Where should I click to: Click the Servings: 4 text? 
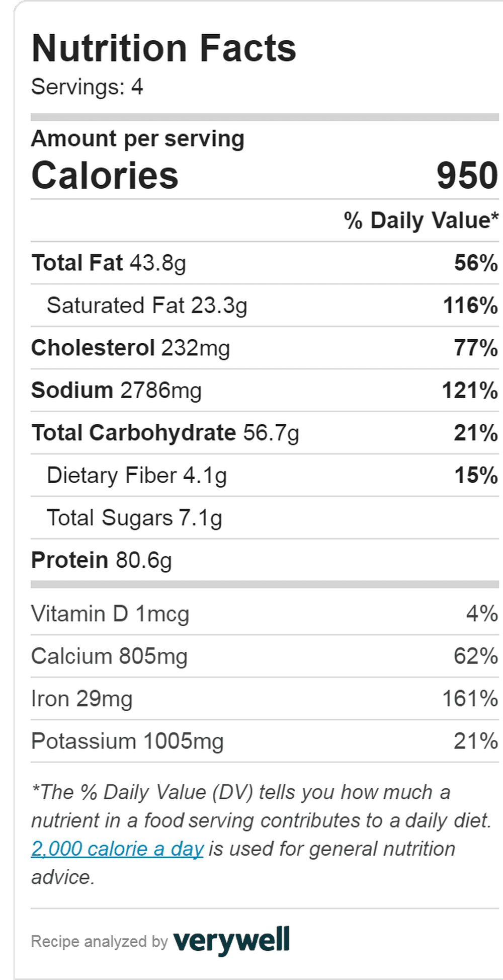87,87
